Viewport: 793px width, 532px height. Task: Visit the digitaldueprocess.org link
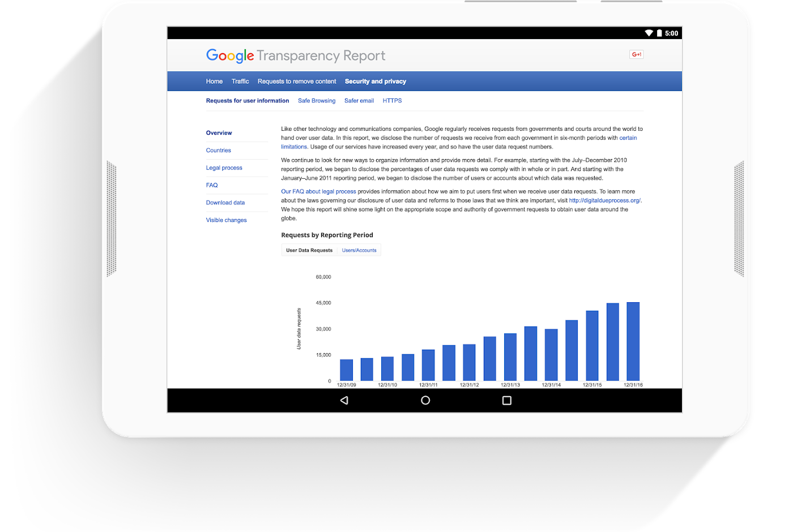(x=605, y=200)
